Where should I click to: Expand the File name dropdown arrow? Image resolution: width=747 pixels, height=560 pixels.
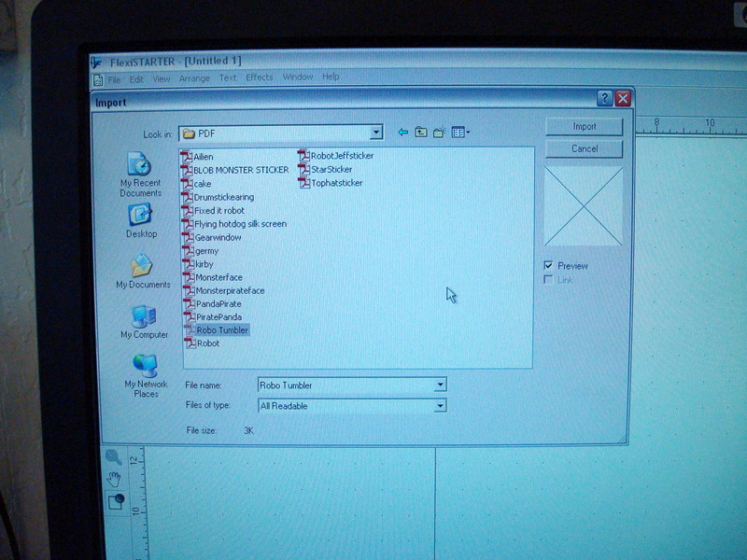(x=440, y=385)
